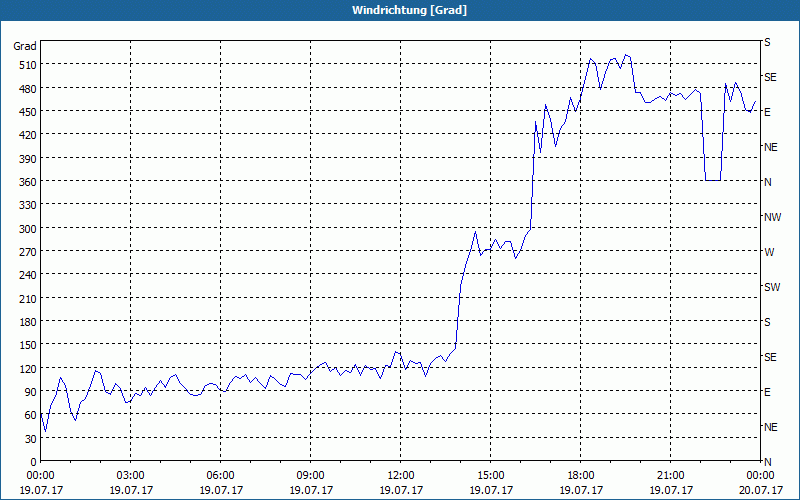Viewport: 800px width, 500px height.
Task: Click the 390 y-axis tick label
Action: 28,158
